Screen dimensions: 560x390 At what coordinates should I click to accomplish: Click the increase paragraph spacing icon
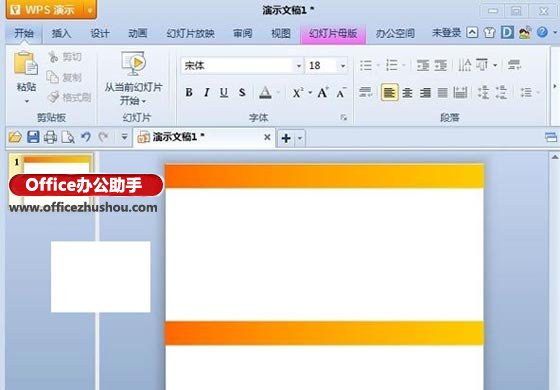[x=484, y=93]
